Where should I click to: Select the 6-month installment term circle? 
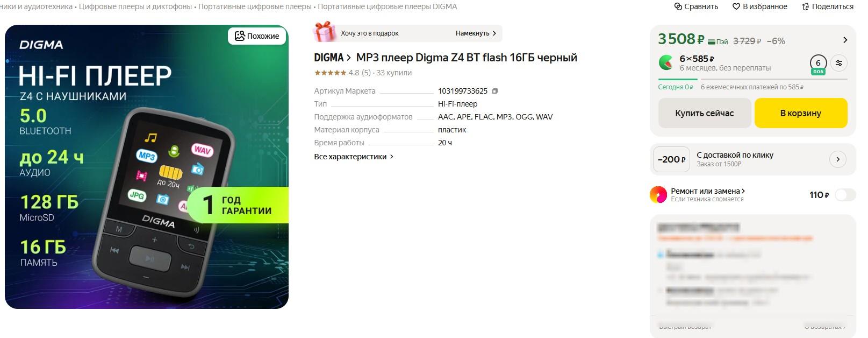click(818, 64)
